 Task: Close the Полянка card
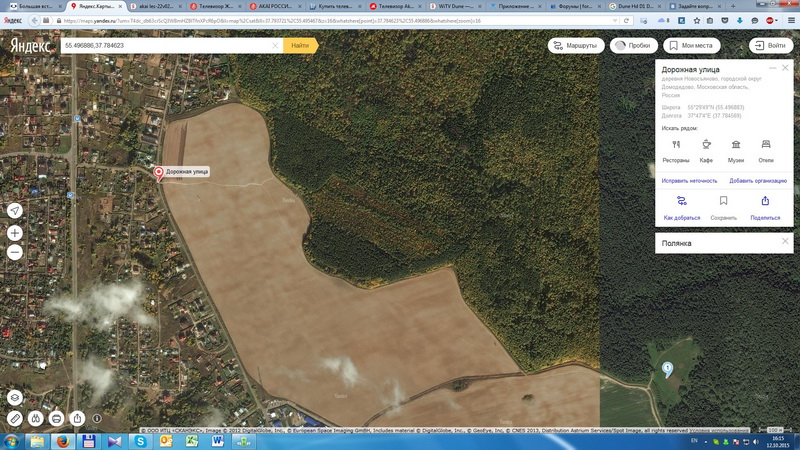click(x=785, y=241)
